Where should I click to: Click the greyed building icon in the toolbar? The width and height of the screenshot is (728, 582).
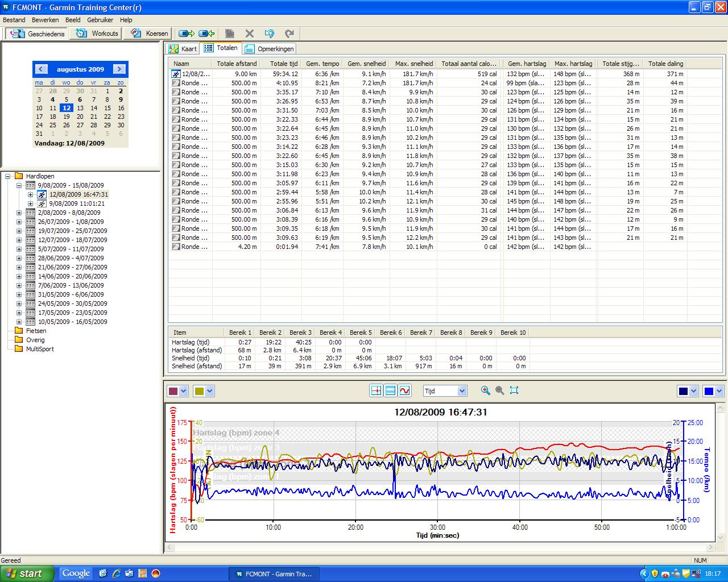[230, 34]
